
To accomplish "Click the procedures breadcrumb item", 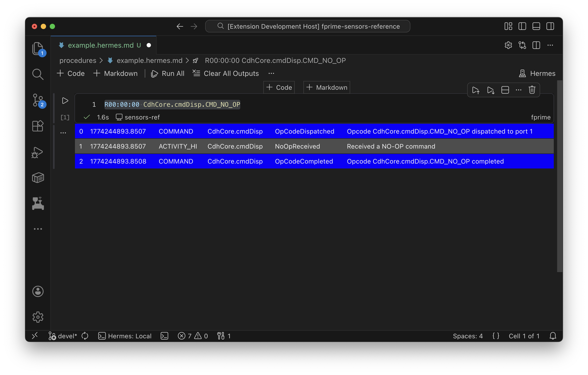I will click(x=78, y=61).
